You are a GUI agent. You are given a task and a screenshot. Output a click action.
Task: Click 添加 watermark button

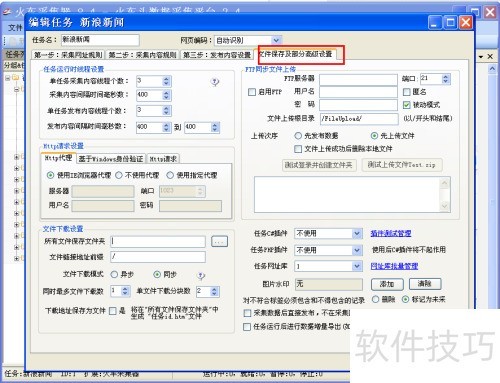point(387,284)
